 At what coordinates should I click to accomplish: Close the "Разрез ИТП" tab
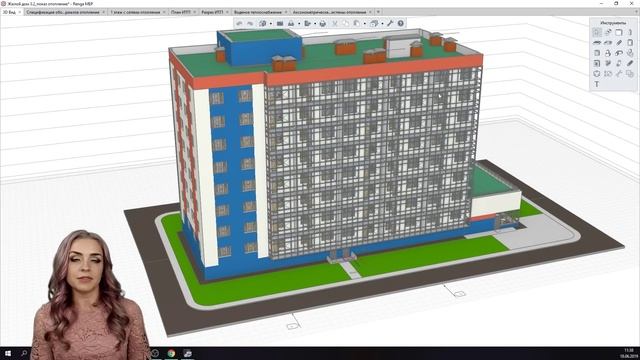(x=227, y=12)
